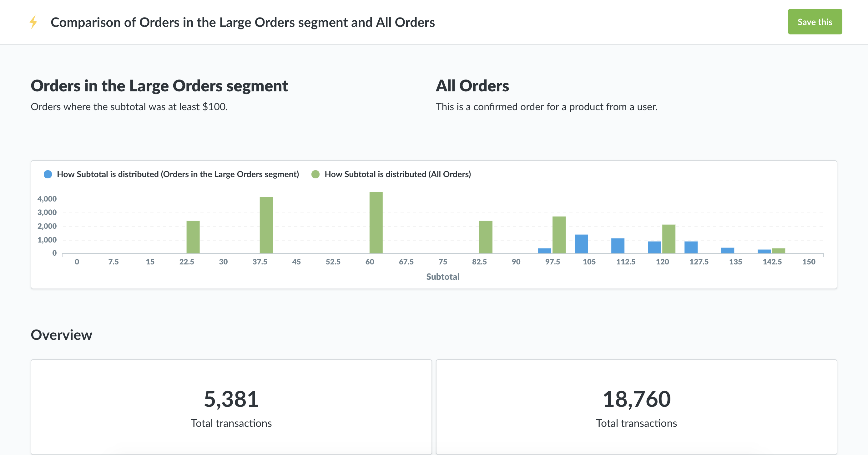Click Orders in the Large Orders segment heading
This screenshot has width=868, height=455.
(x=159, y=86)
